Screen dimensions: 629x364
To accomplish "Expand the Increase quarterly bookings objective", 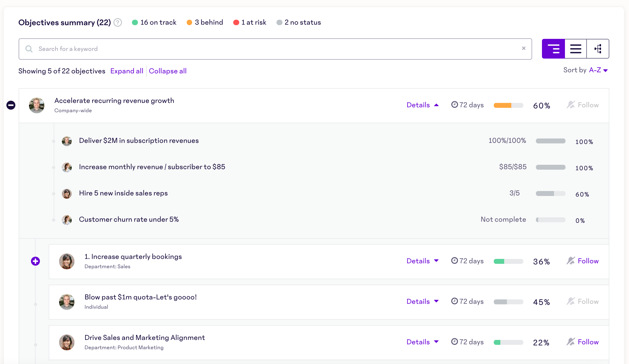I will [35, 261].
